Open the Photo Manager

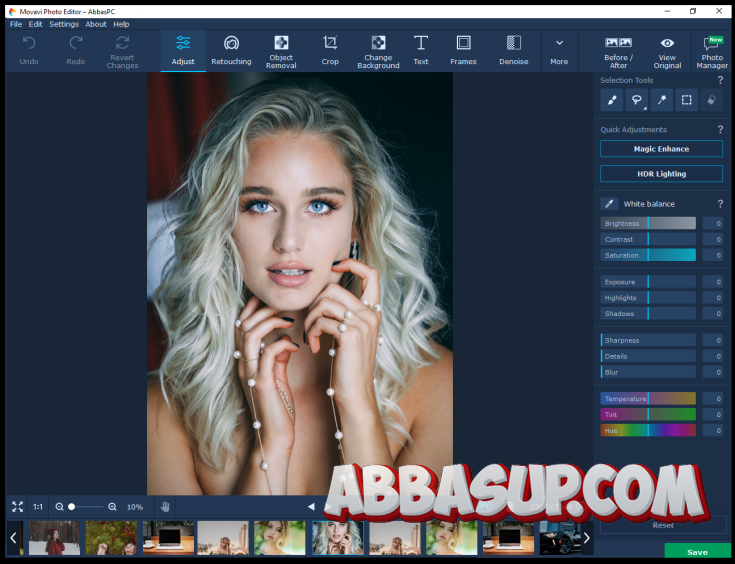pyautogui.click(x=712, y=51)
